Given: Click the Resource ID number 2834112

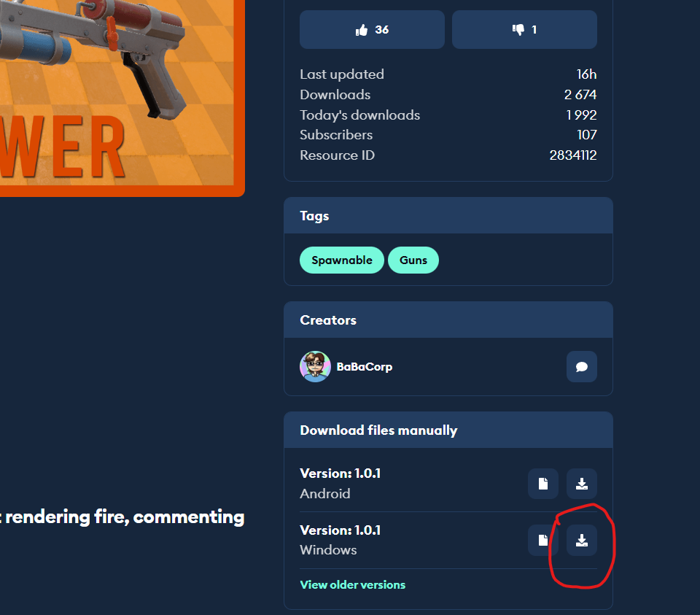Looking at the screenshot, I should [x=573, y=155].
